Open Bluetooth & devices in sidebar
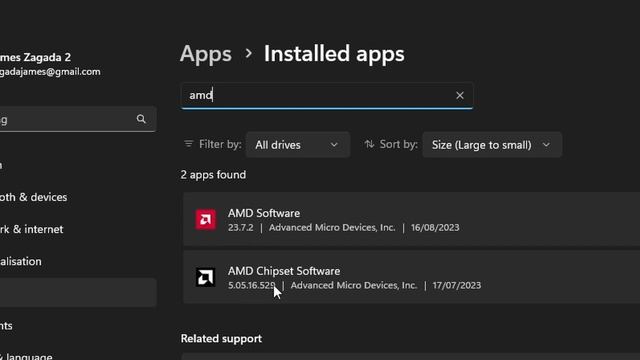Viewport: 640px width, 360px height. [x=33, y=197]
